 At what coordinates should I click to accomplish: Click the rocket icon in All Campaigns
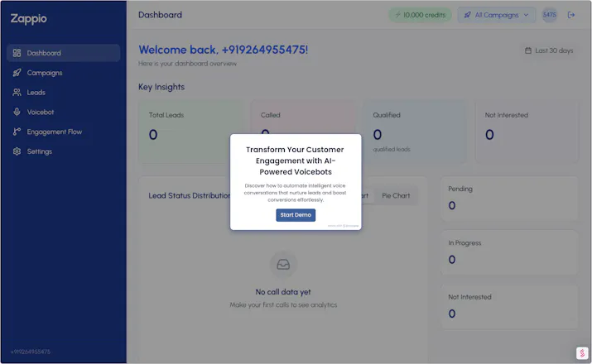pyautogui.click(x=468, y=15)
